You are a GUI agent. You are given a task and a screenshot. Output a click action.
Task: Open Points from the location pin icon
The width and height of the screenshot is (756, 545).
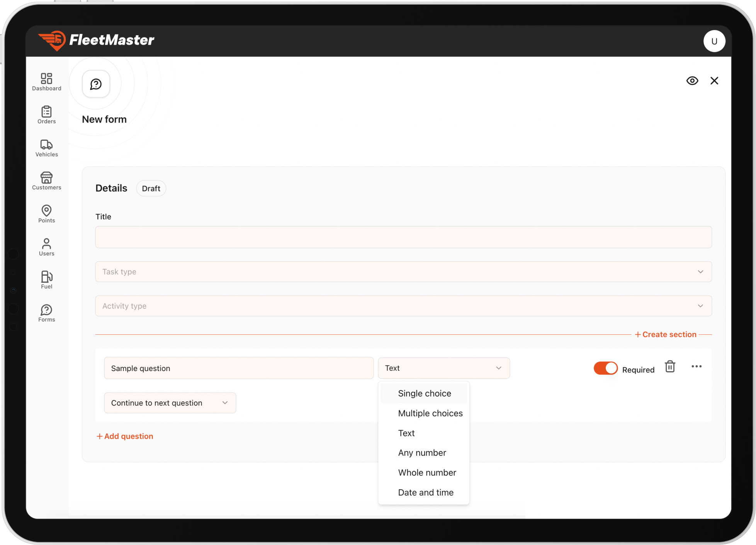(x=46, y=214)
